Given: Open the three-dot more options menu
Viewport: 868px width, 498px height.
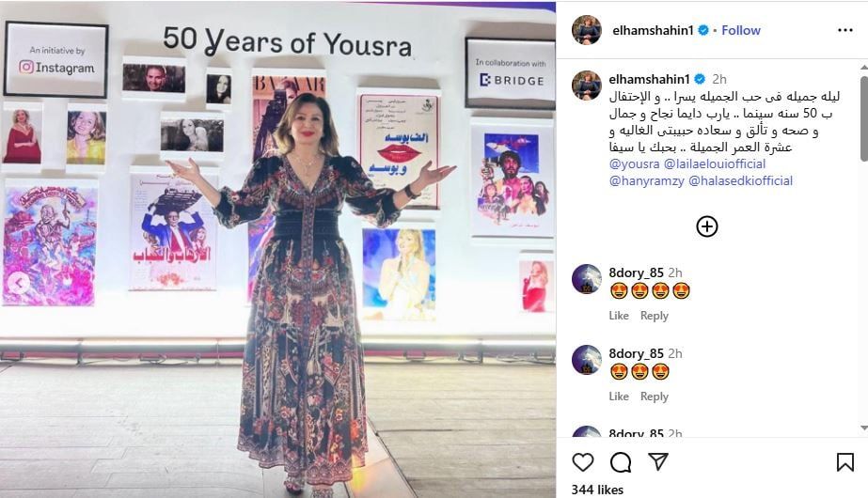Looking at the screenshot, I should click(845, 30).
